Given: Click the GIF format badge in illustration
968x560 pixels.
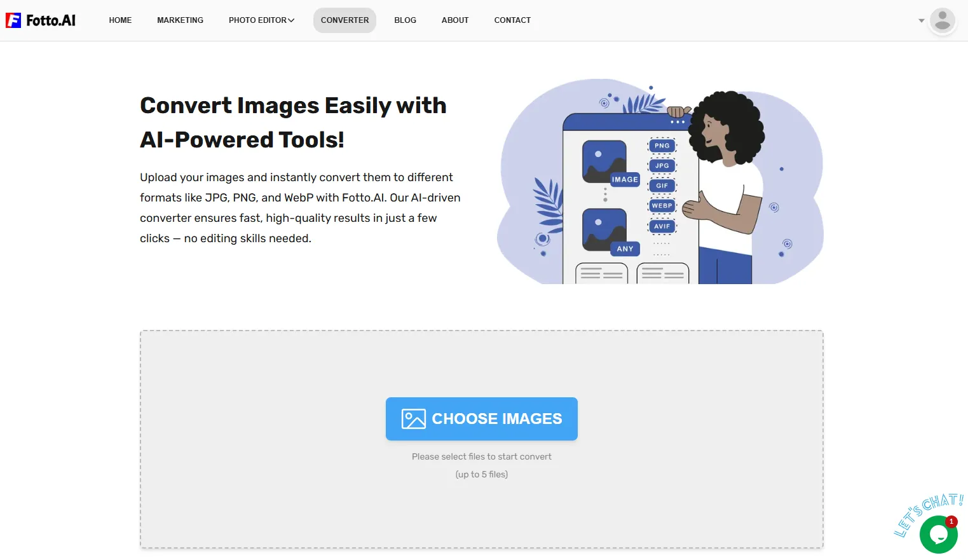Looking at the screenshot, I should point(662,186).
